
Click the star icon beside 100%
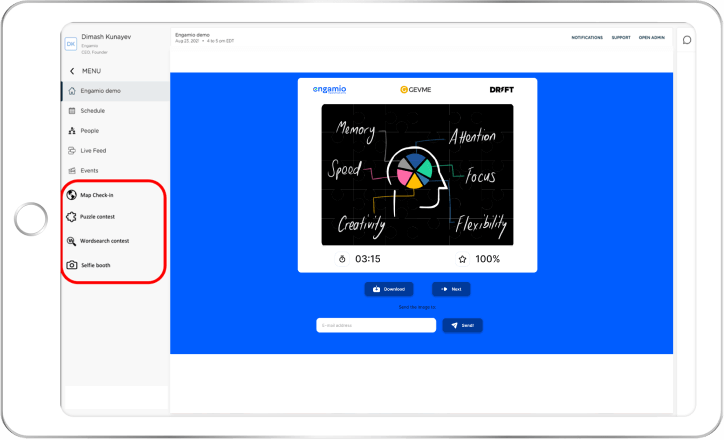point(462,259)
